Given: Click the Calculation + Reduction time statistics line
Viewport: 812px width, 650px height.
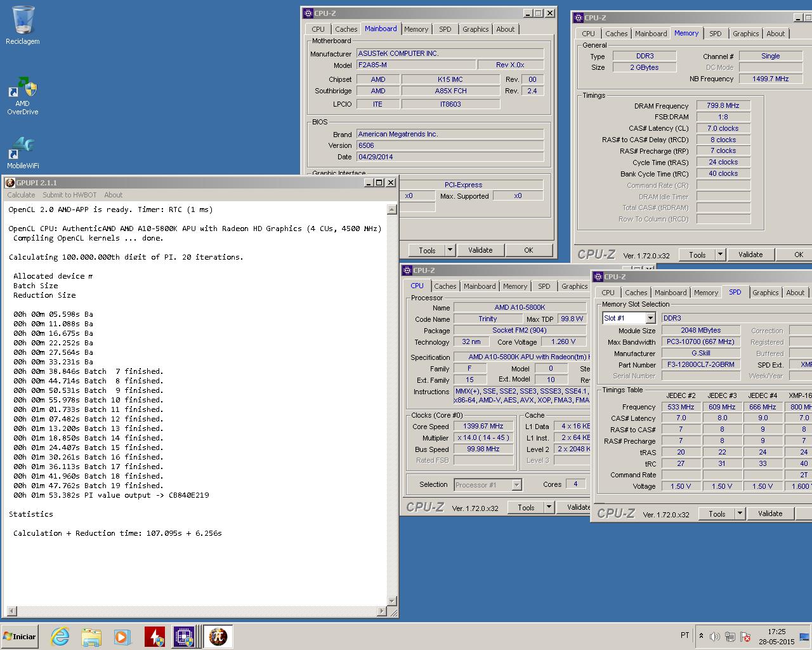Looking at the screenshot, I should (x=117, y=533).
